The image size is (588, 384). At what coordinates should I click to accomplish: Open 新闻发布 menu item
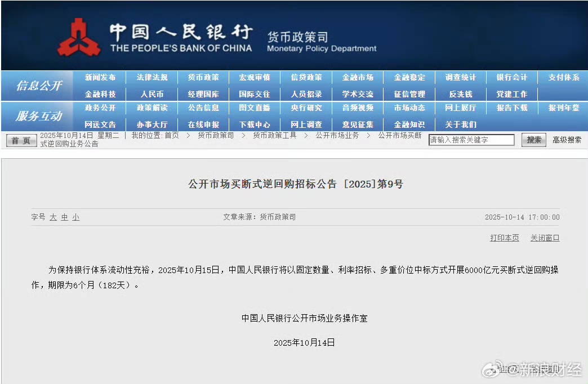100,77
